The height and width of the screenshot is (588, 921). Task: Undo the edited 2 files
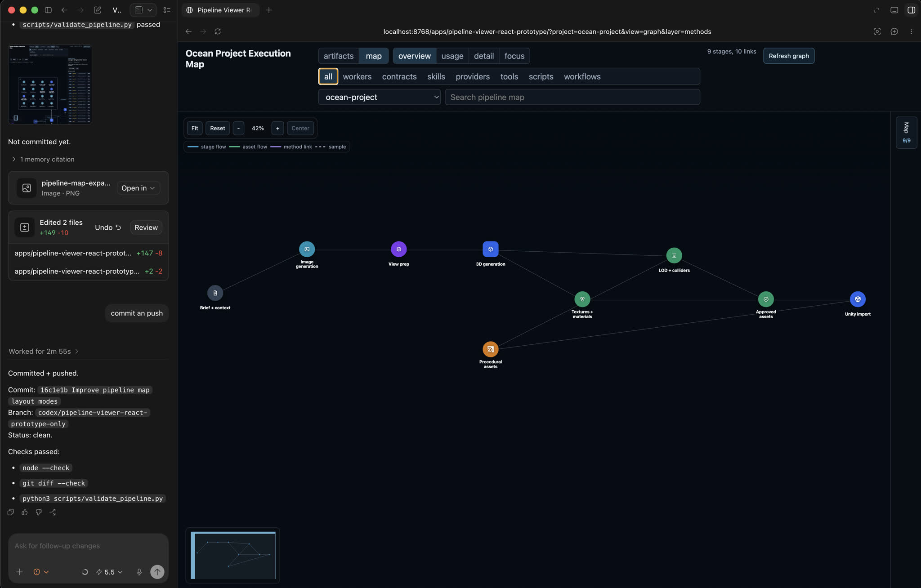(108, 227)
